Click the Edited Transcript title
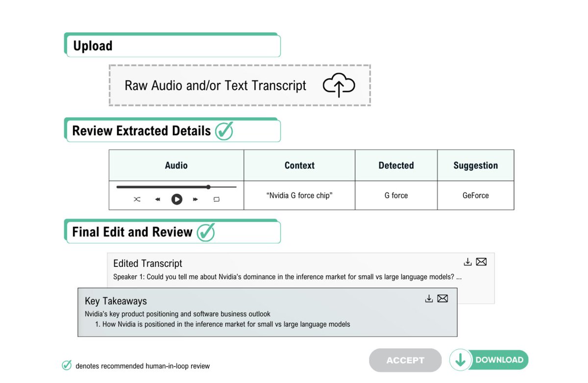Viewport: 588px width, 383px height. 147,263
